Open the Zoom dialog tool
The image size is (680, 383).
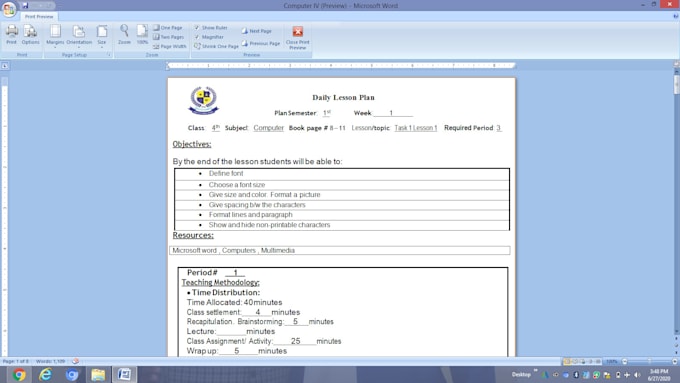tap(124, 35)
